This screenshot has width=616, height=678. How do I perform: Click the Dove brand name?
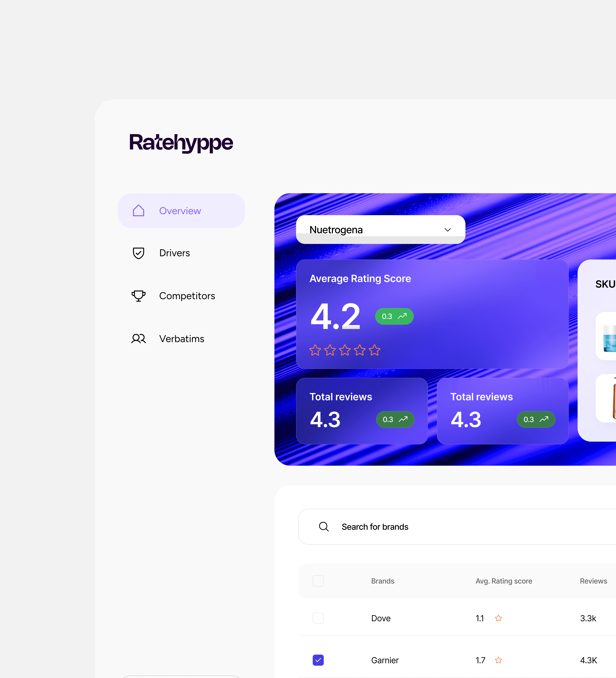[381, 618]
